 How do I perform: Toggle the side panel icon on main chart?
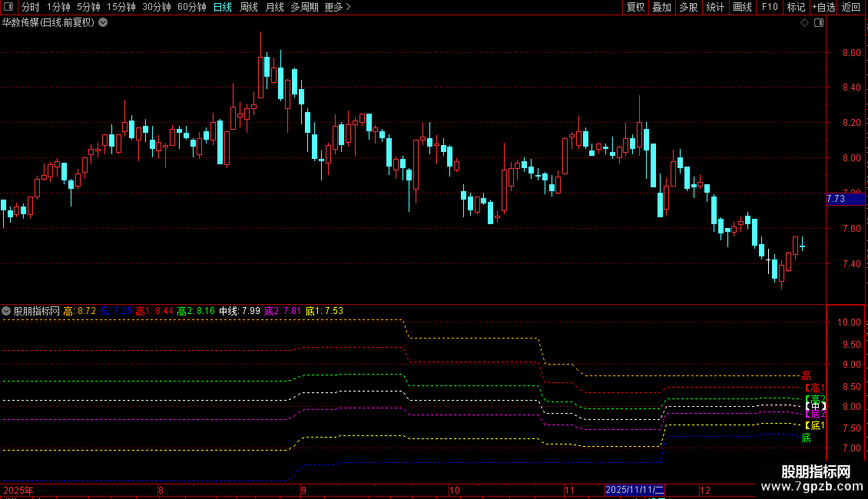coord(819,23)
